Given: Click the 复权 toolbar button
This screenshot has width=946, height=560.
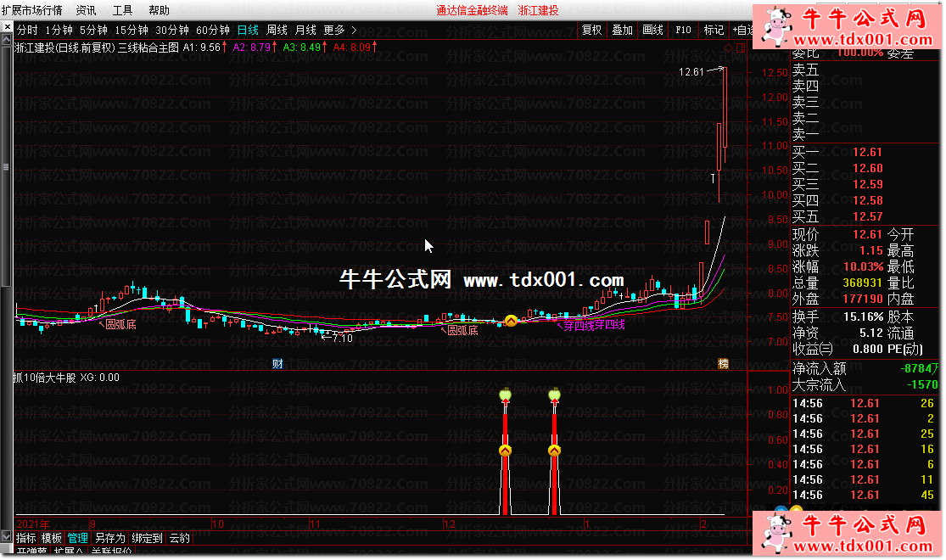Looking at the screenshot, I should pos(592,31).
